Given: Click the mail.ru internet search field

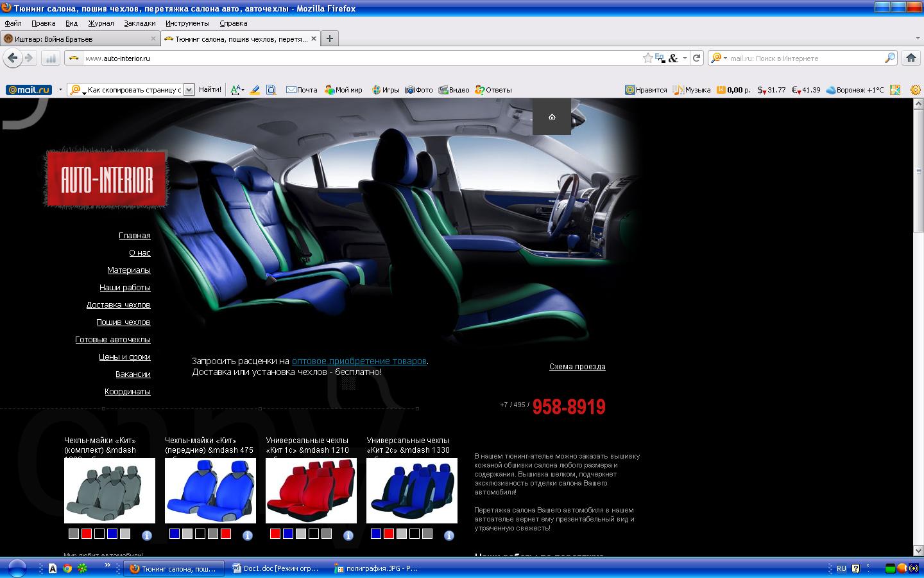Looking at the screenshot, I should [806, 58].
